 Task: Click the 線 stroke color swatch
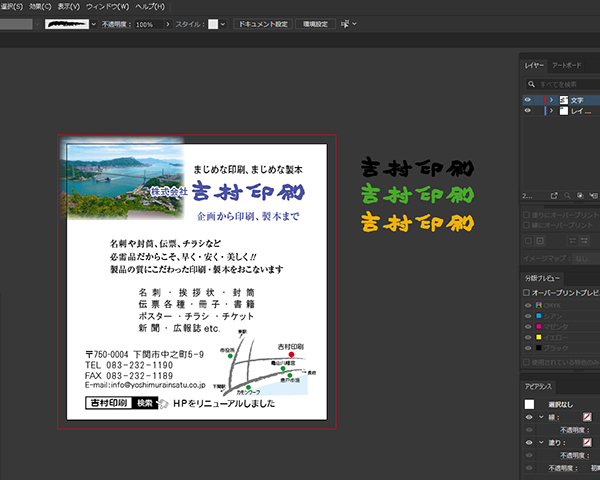587,417
